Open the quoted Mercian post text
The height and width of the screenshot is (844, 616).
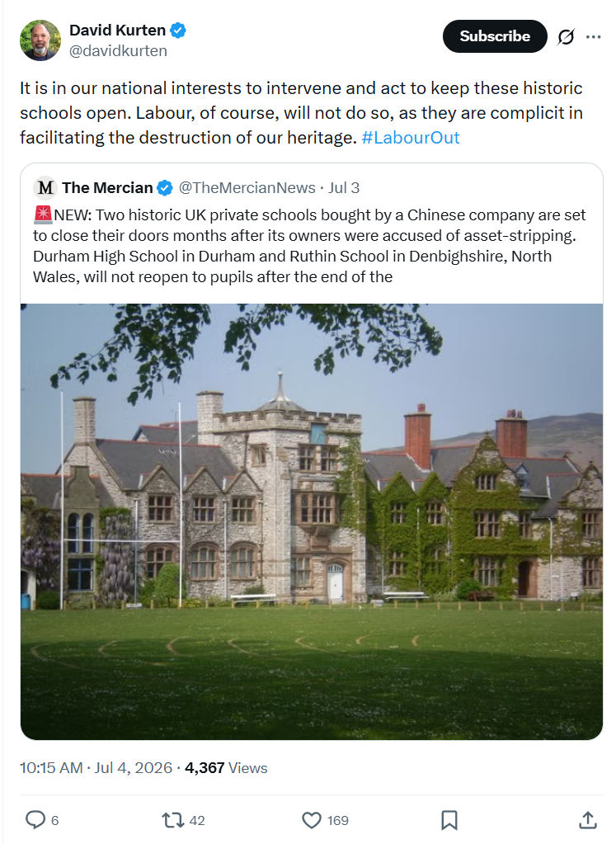[309, 246]
